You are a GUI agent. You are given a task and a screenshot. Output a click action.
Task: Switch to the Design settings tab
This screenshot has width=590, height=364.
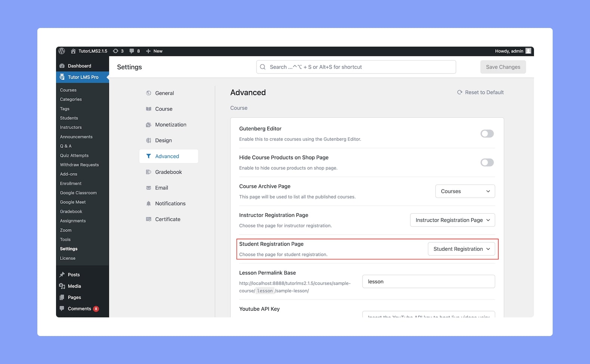point(169,141)
